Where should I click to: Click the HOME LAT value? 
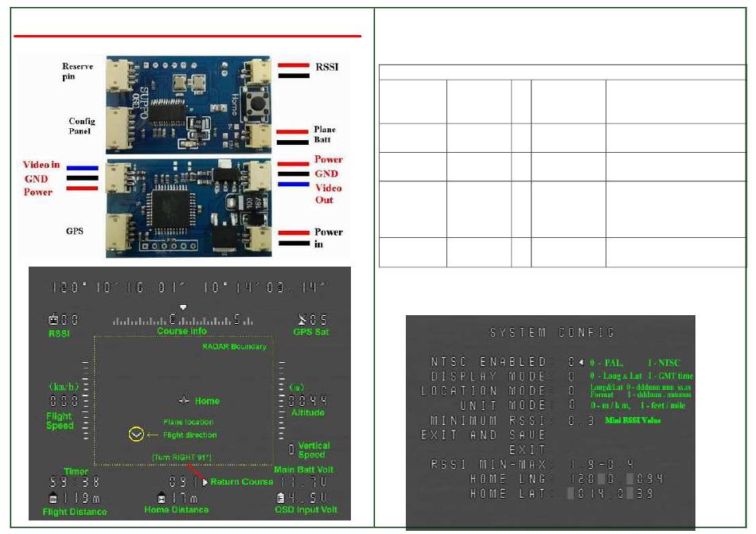tap(610, 493)
